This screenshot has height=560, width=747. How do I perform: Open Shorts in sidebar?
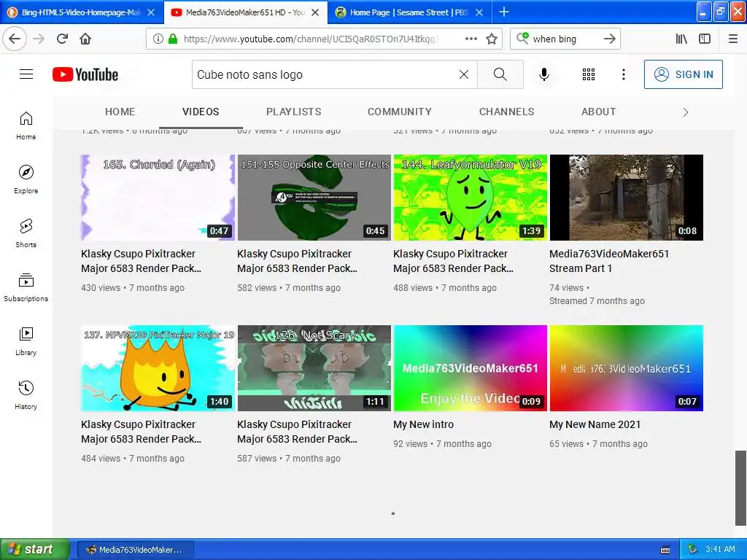click(26, 233)
